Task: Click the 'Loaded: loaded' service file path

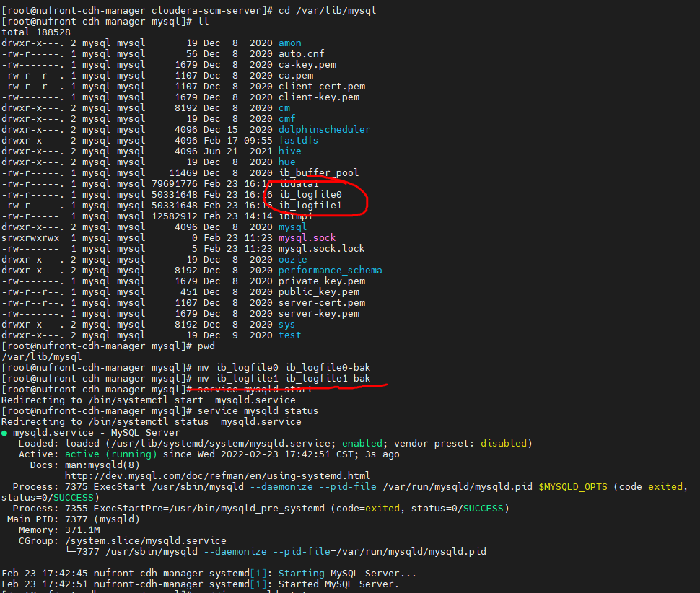Action: (x=221, y=444)
